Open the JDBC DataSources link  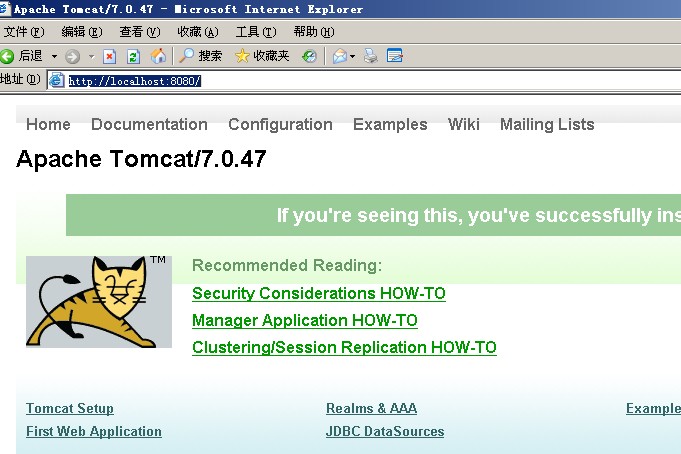(385, 431)
